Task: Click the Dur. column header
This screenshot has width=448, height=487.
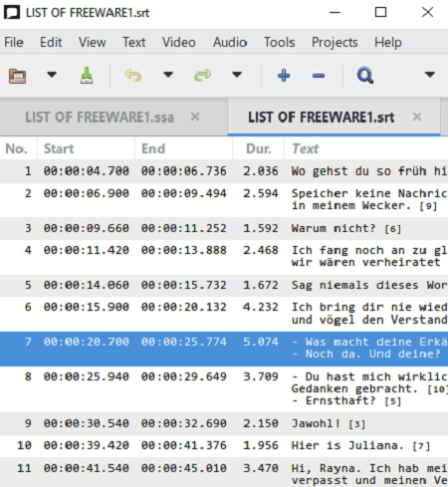Action: pyautogui.click(x=259, y=148)
